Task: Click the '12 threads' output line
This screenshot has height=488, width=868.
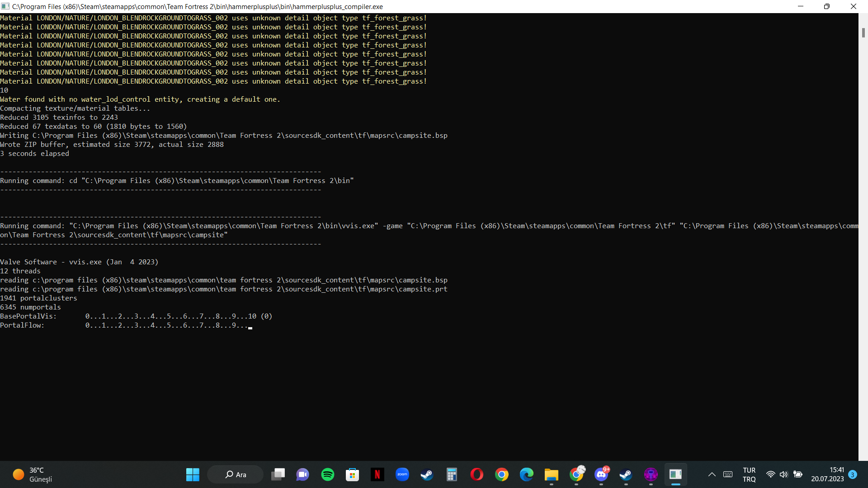Action: click(20, 271)
